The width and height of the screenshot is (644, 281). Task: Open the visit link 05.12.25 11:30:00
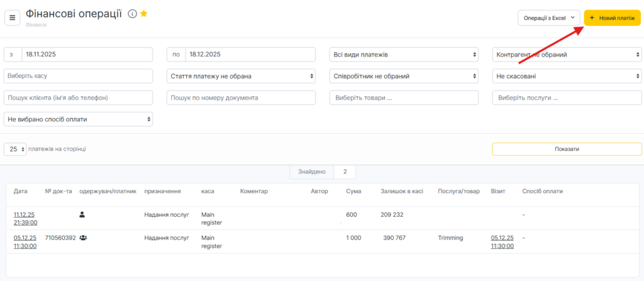(502, 242)
